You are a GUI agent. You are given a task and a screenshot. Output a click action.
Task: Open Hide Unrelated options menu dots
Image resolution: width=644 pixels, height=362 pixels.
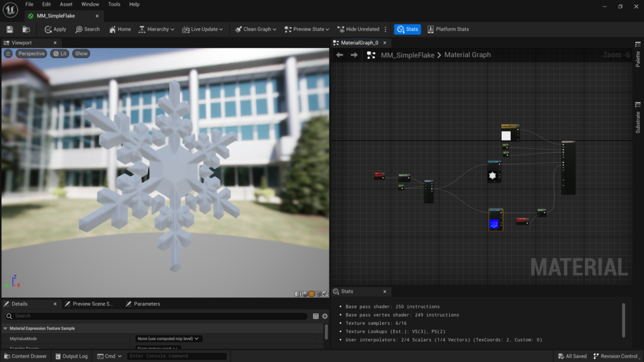385,29
